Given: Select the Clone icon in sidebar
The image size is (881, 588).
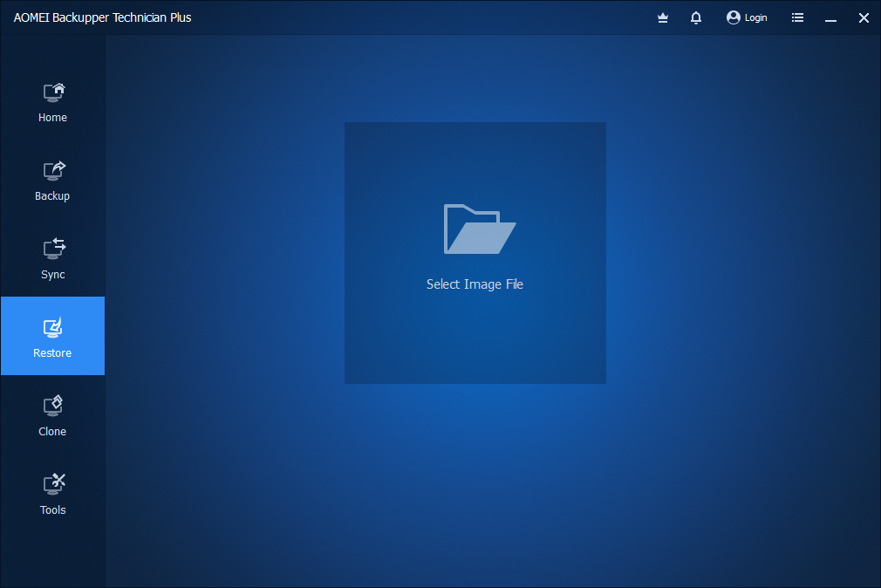Looking at the screenshot, I should pos(54,406).
